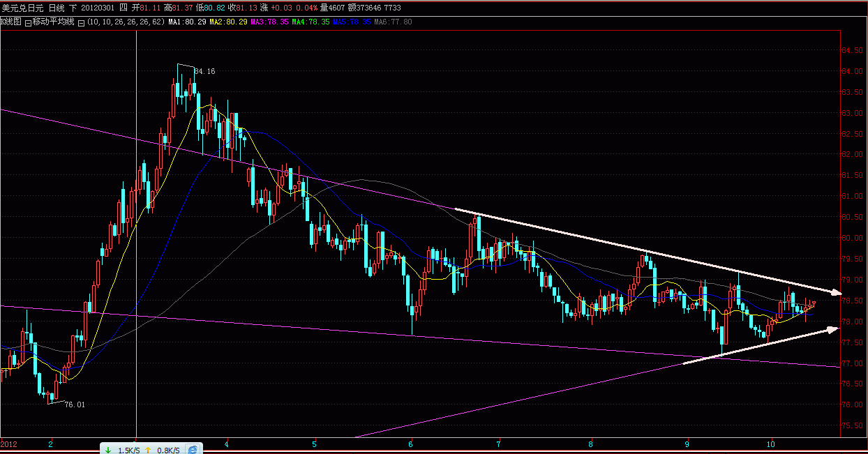
Task: Click the 美元兑日元 symbol title
Action: pos(22,8)
